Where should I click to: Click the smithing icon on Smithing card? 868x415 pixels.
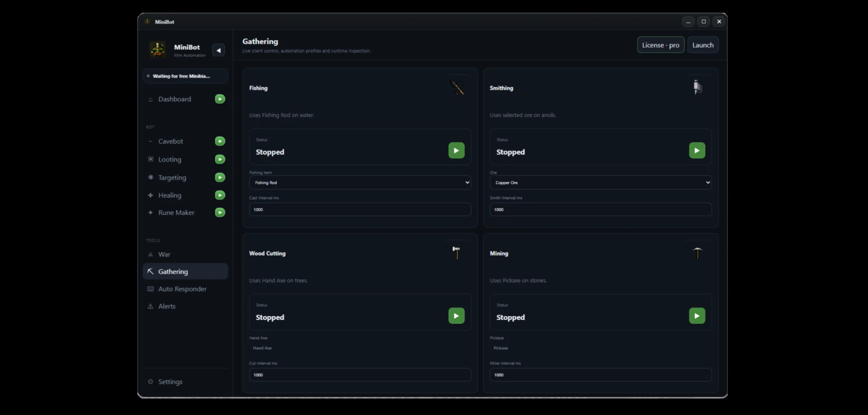(x=698, y=87)
